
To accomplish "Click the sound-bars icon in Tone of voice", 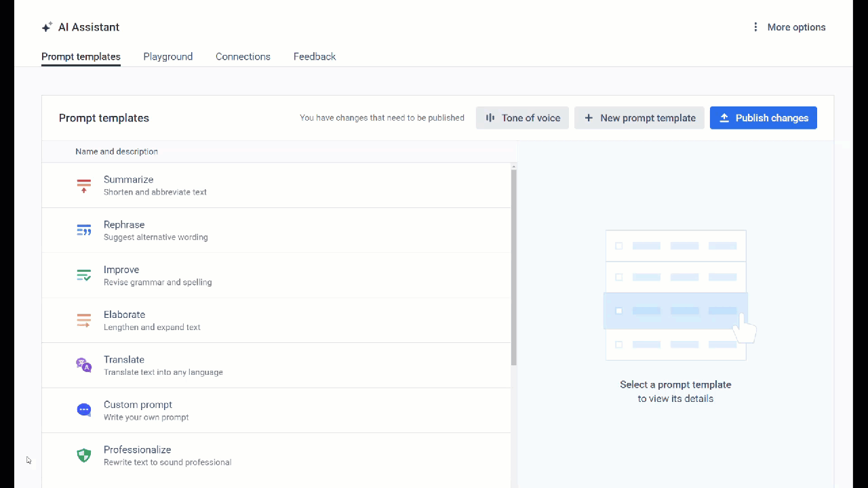I will [x=490, y=118].
